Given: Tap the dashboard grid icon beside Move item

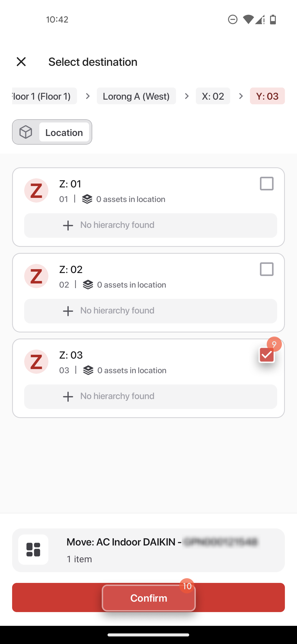Looking at the screenshot, I should pos(33,550).
